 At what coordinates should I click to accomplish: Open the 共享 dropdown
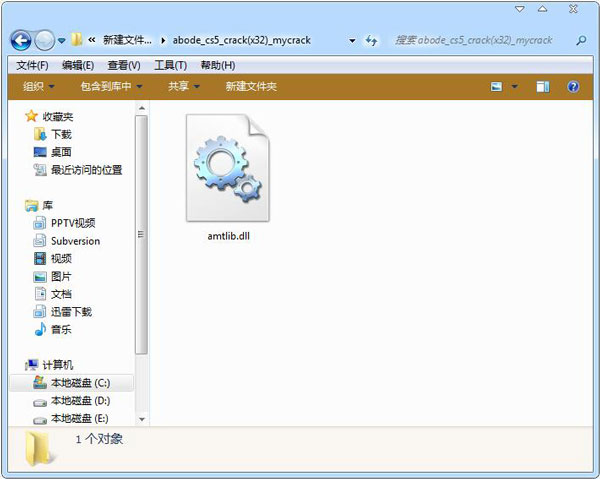183,87
